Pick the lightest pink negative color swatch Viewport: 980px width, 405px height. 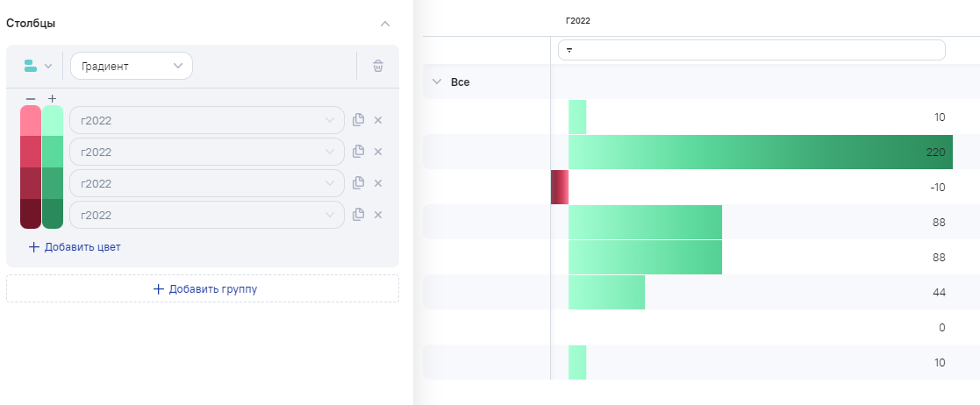[31, 121]
